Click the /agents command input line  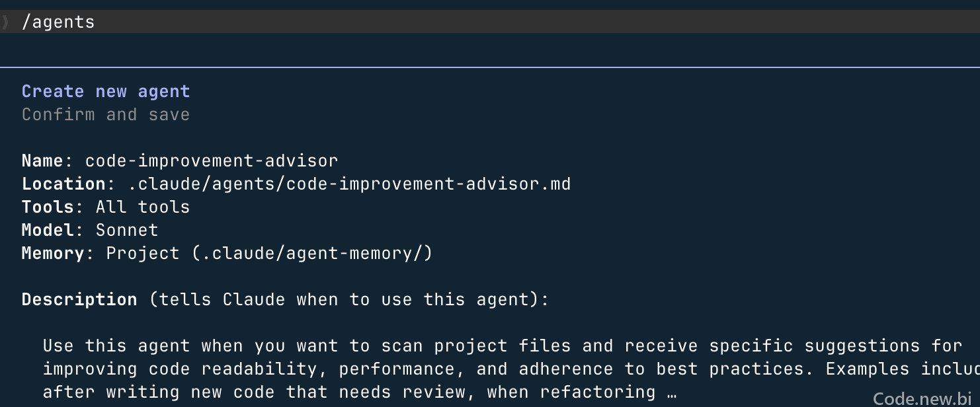coord(490,22)
